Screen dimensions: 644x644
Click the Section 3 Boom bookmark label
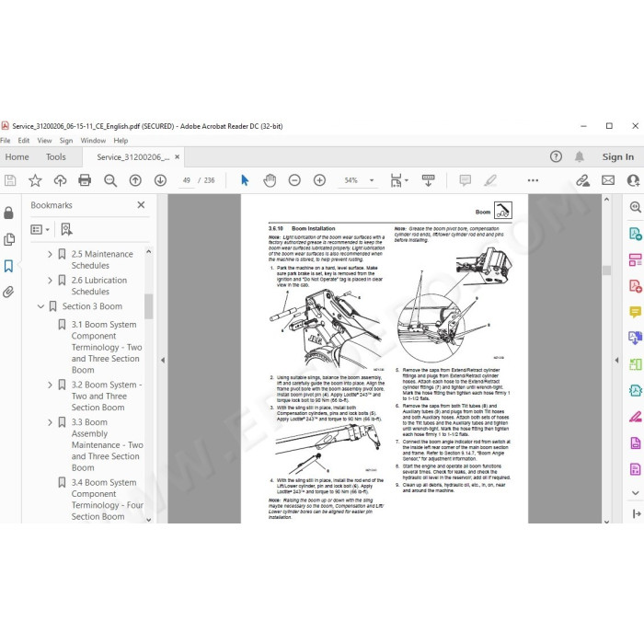[x=92, y=306]
